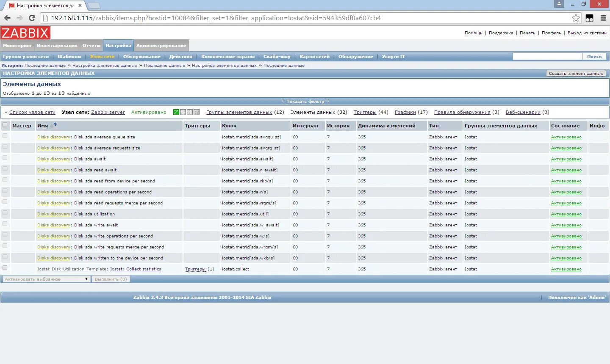
Task: Select the Действия submenu item
Action: 181,56
